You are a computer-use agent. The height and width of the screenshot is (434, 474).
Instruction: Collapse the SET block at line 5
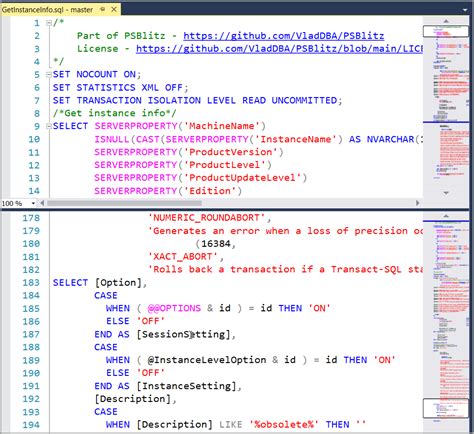coord(49,74)
